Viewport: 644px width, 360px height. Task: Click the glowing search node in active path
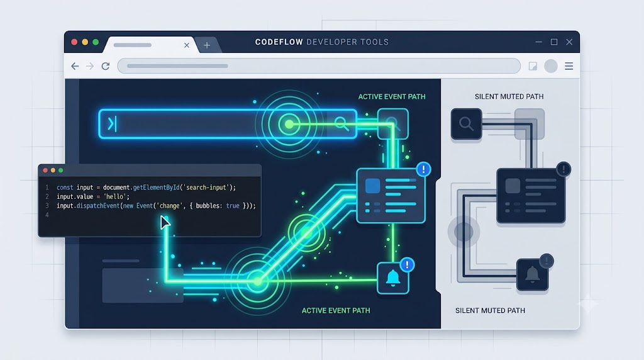tap(392, 123)
